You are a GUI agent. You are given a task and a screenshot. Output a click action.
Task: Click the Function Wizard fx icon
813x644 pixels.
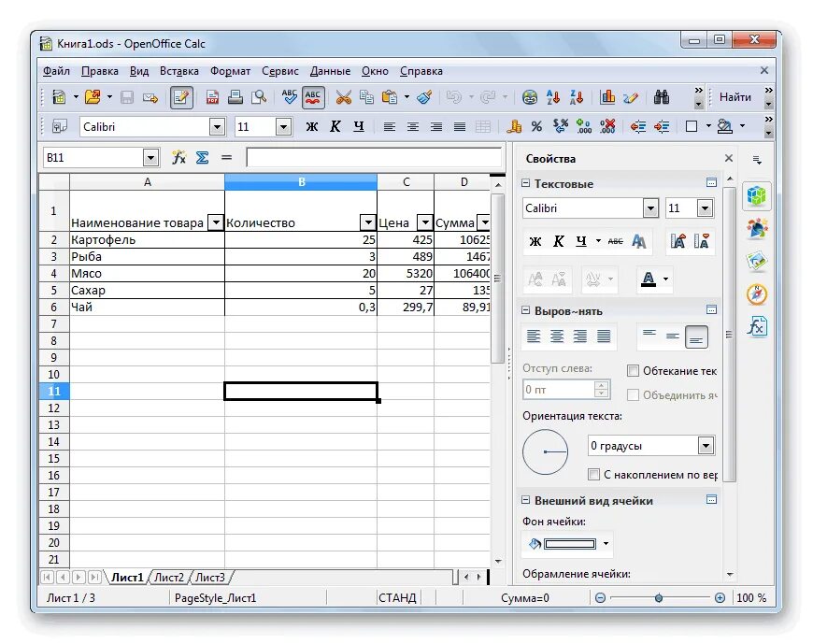point(178,158)
